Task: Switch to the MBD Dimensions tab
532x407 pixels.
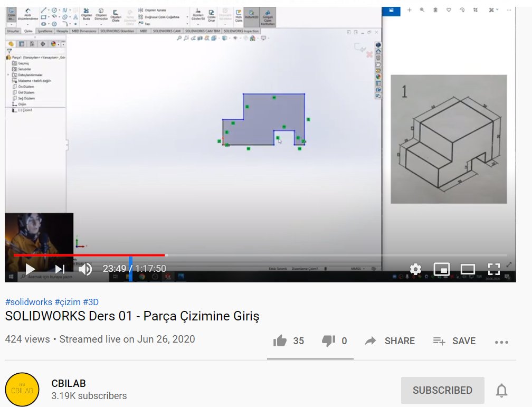Action: click(x=84, y=31)
